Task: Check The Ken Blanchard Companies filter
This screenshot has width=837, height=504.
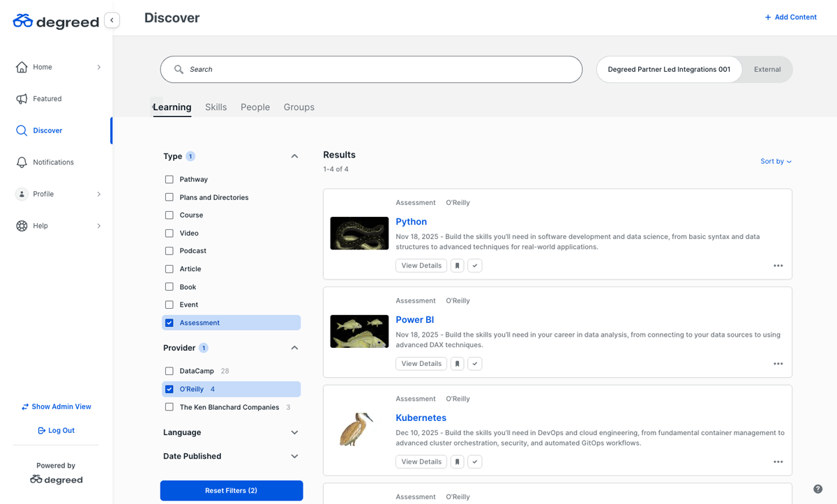Action: (169, 407)
